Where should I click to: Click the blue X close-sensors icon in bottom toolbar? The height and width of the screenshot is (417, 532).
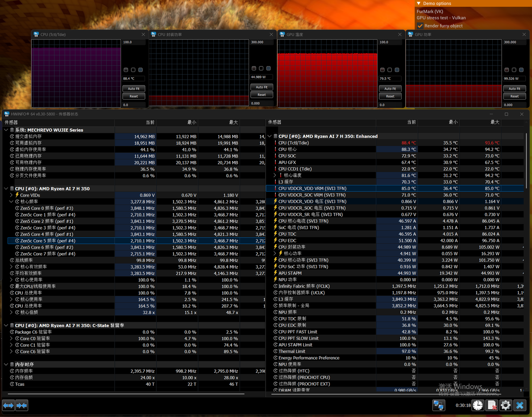tap(520, 405)
